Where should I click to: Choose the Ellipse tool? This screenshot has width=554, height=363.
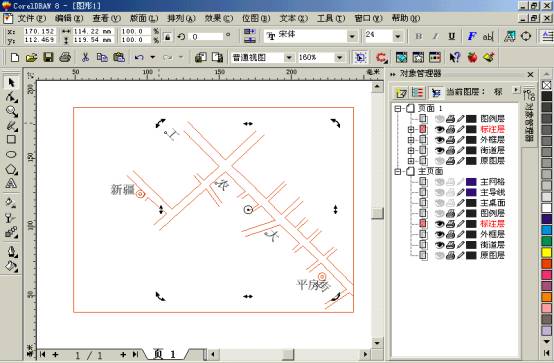point(11,154)
